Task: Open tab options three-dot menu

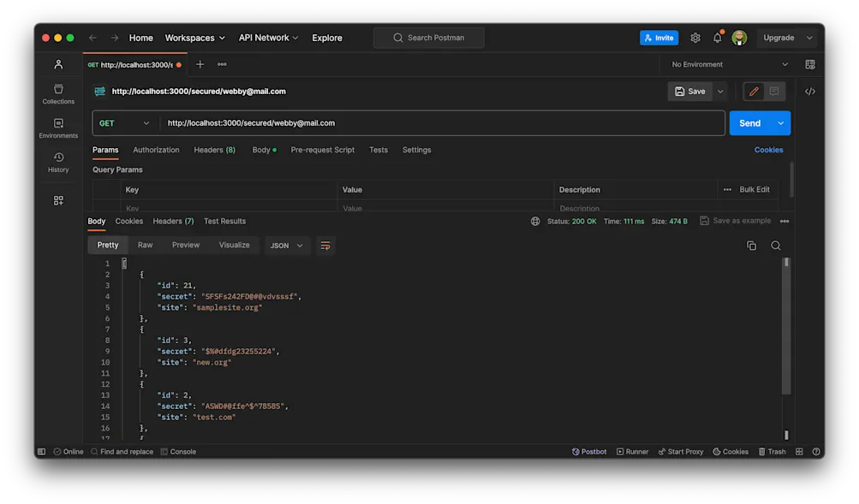Action: [222, 64]
